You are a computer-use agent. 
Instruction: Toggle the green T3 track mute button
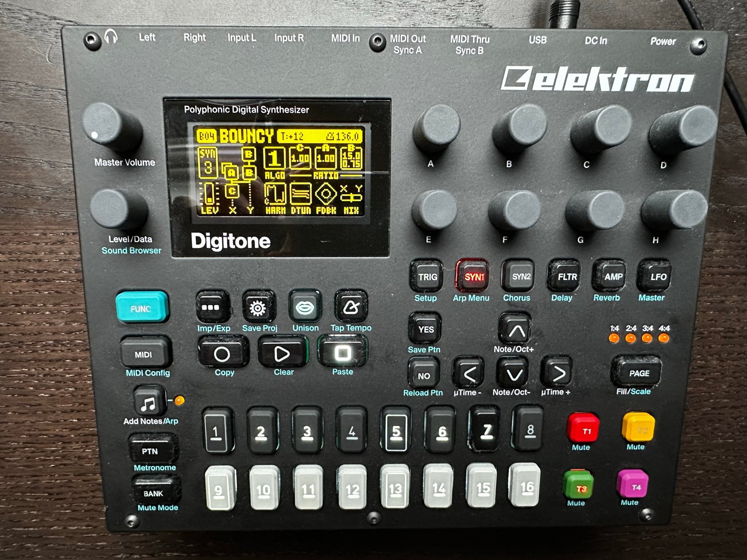click(x=579, y=485)
